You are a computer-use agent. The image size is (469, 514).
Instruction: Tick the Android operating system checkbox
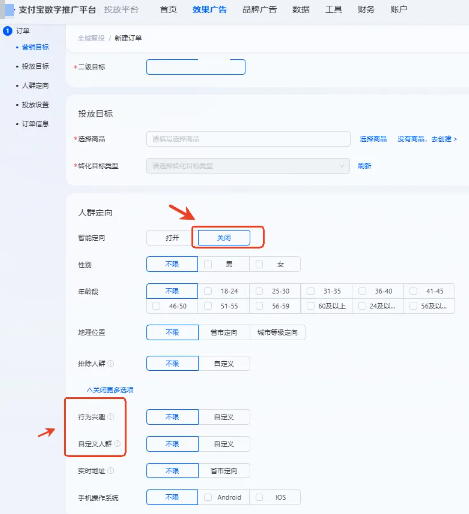pyautogui.click(x=208, y=497)
